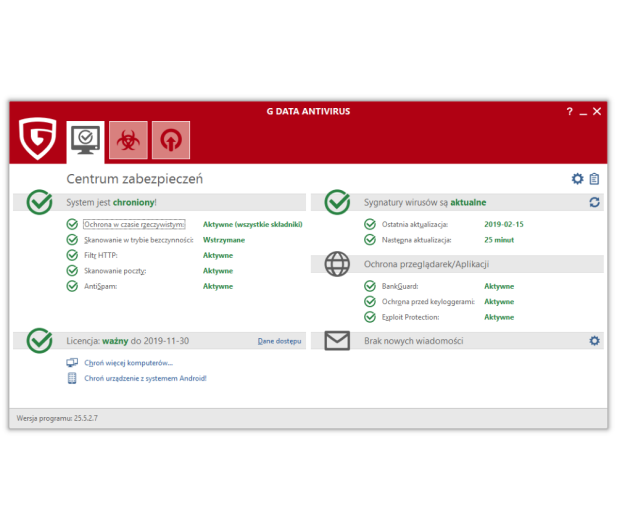Image resolution: width=617 pixels, height=530 pixels.
Task: Open message settings gear in Brak nowych wiadomości
Action: pyautogui.click(x=594, y=341)
